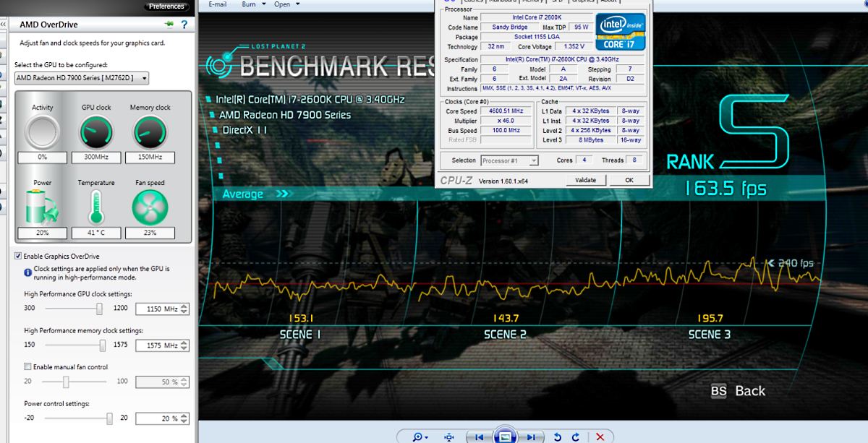
Task: Click the Activity gauge dial
Action: pyautogui.click(x=43, y=132)
